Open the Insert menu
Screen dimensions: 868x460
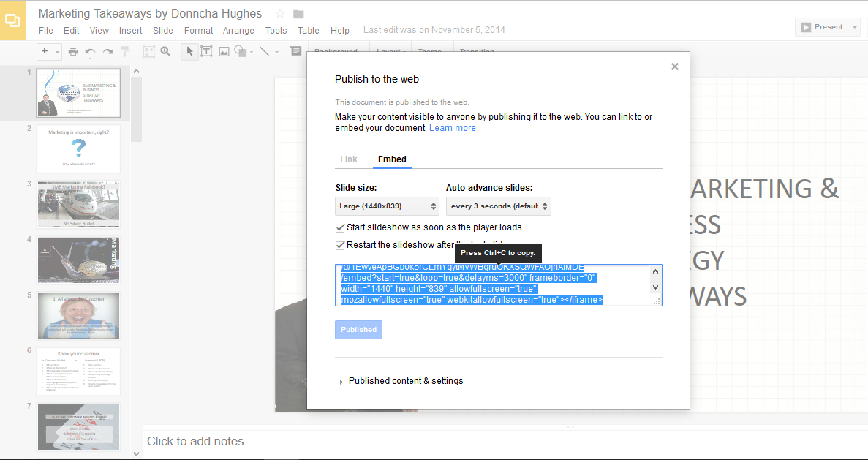coord(130,31)
